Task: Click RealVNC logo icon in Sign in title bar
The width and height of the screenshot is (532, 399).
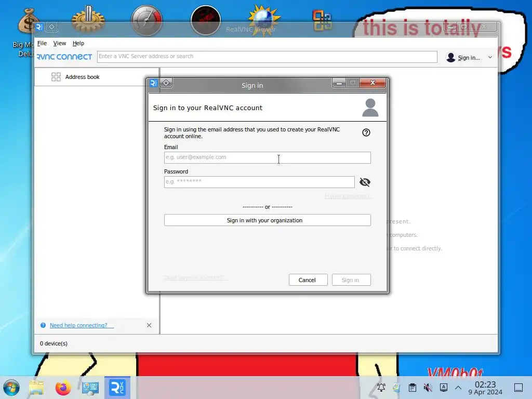Action: [x=154, y=83]
